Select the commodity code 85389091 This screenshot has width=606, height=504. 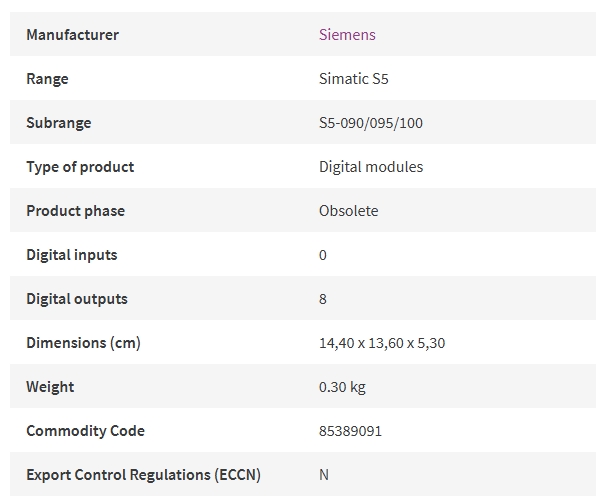(350, 431)
